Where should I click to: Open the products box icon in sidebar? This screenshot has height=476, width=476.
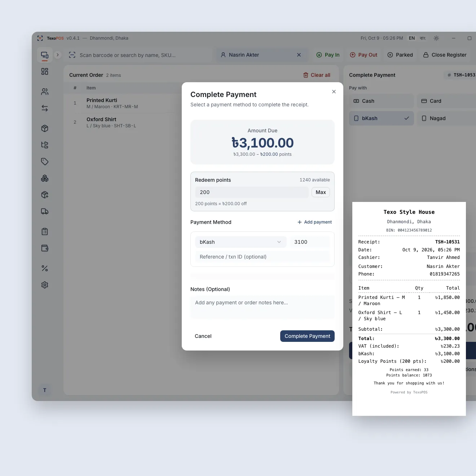pos(45,128)
